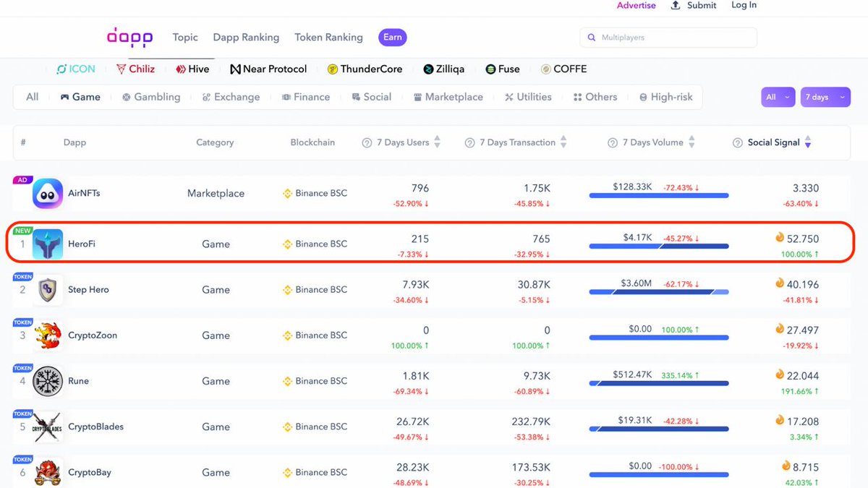This screenshot has height=488, width=868.
Task: Select the High-risk category tab
Action: [666, 97]
